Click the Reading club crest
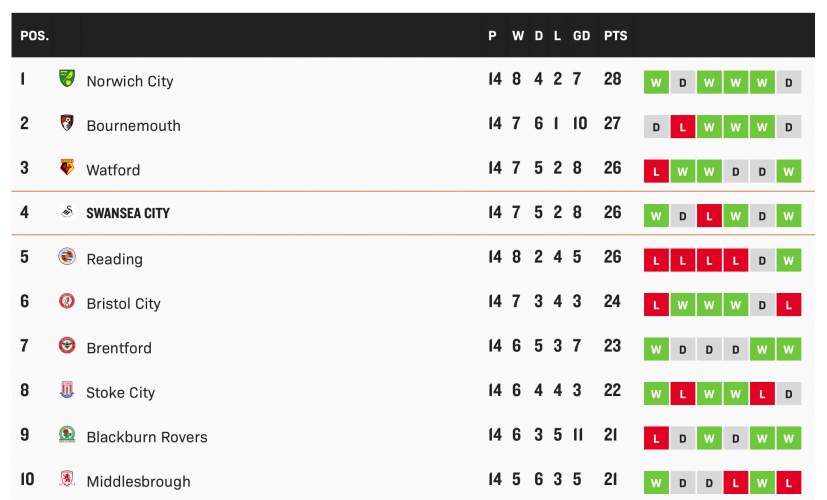 (x=67, y=257)
